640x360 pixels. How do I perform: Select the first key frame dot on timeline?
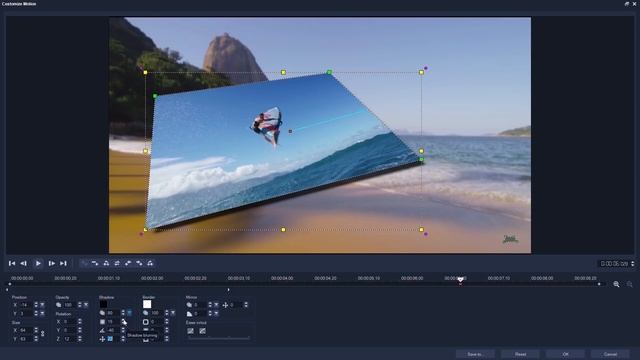(10, 284)
